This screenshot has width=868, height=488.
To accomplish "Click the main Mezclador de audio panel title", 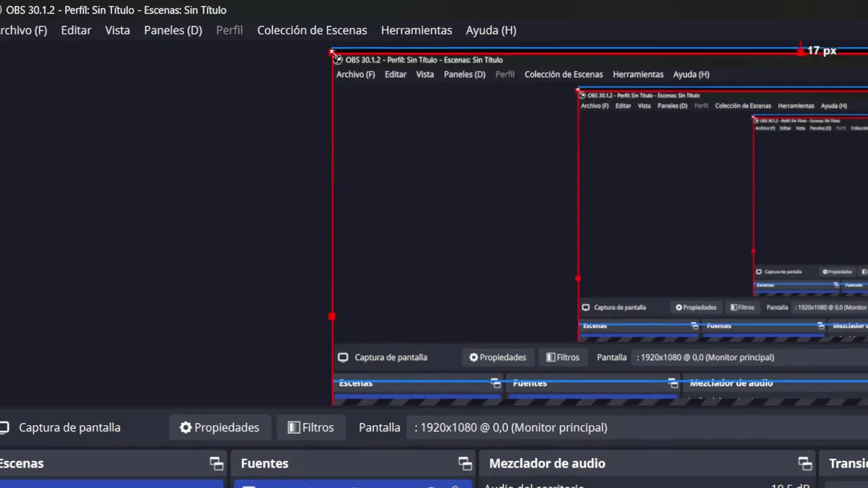I will pos(547,464).
